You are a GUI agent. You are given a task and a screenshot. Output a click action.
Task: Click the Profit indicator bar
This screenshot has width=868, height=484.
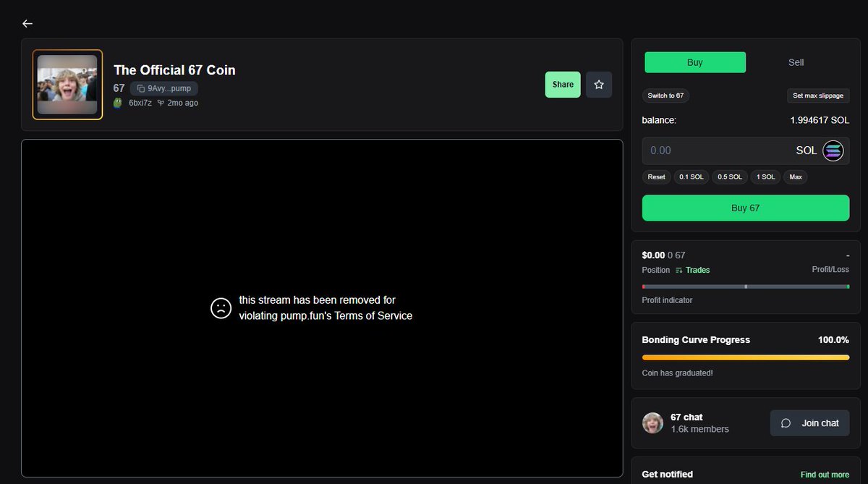point(746,286)
